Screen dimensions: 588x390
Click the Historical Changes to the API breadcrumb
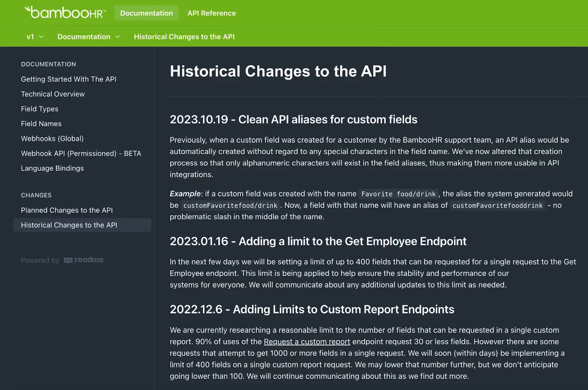point(184,36)
